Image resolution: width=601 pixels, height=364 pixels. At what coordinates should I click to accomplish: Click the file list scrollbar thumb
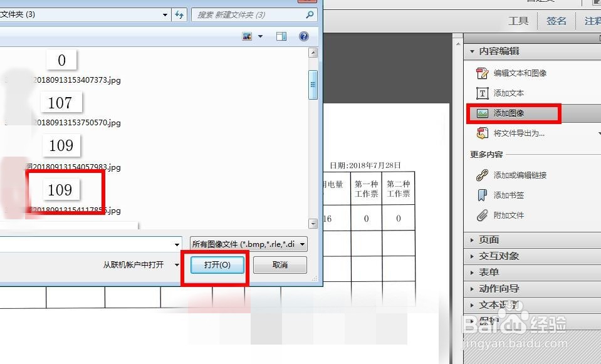pyautogui.click(x=313, y=85)
